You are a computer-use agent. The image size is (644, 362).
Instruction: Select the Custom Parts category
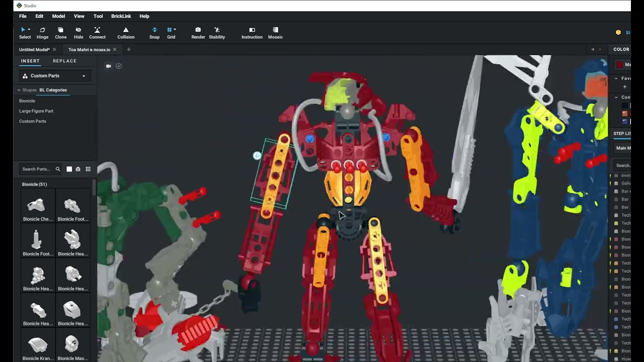point(33,121)
